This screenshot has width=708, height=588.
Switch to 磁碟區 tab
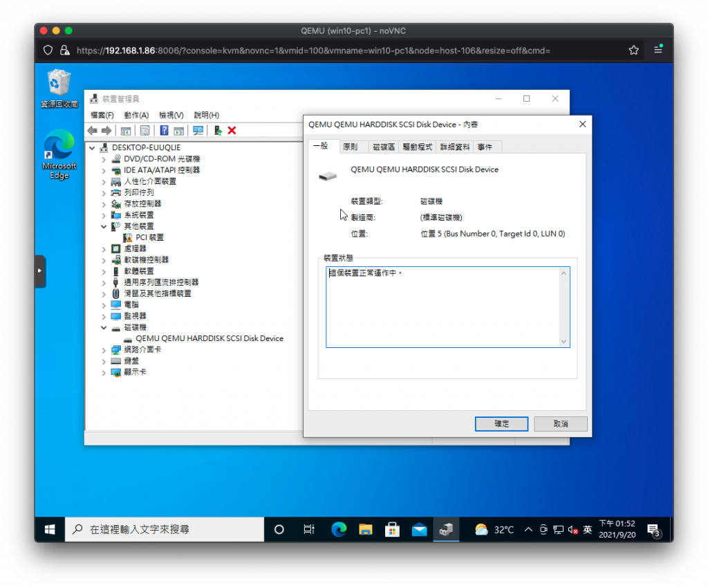coord(384,147)
